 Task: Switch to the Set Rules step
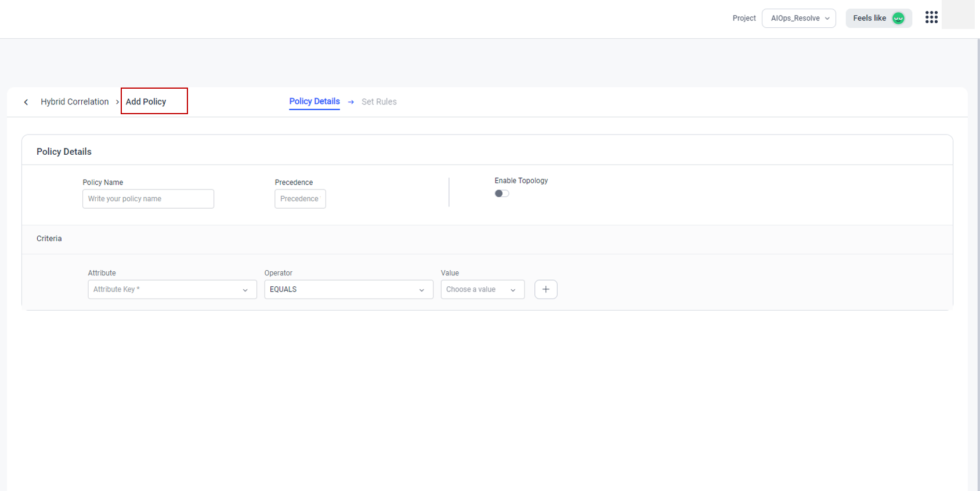pyautogui.click(x=379, y=102)
